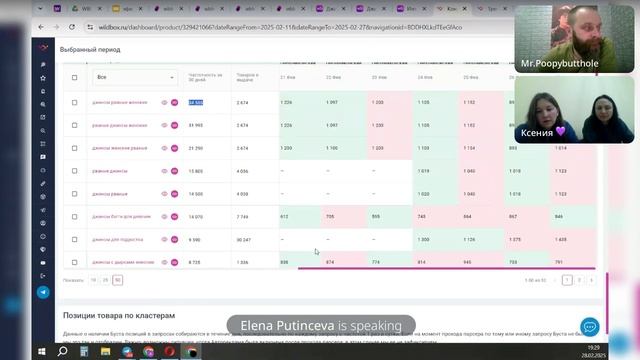
Task: Click eye icon in "джинсы с дырками женские" row
Action: coord(164,262)
